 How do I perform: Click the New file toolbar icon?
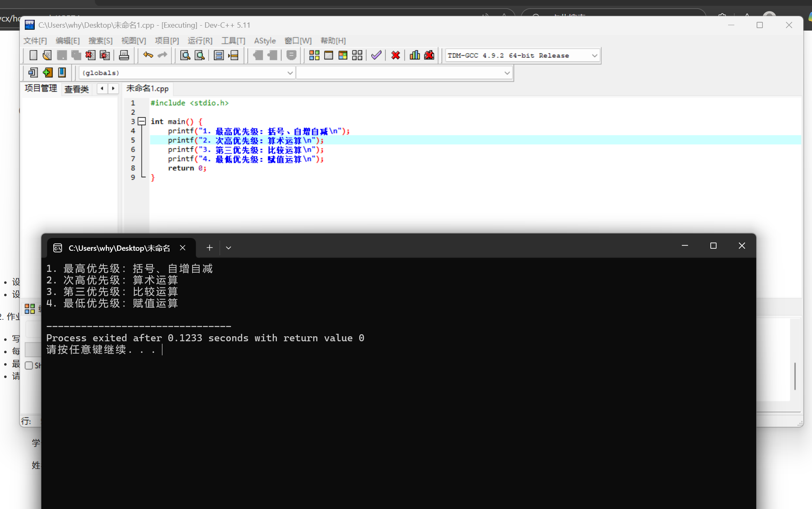[x=33, y=55]
